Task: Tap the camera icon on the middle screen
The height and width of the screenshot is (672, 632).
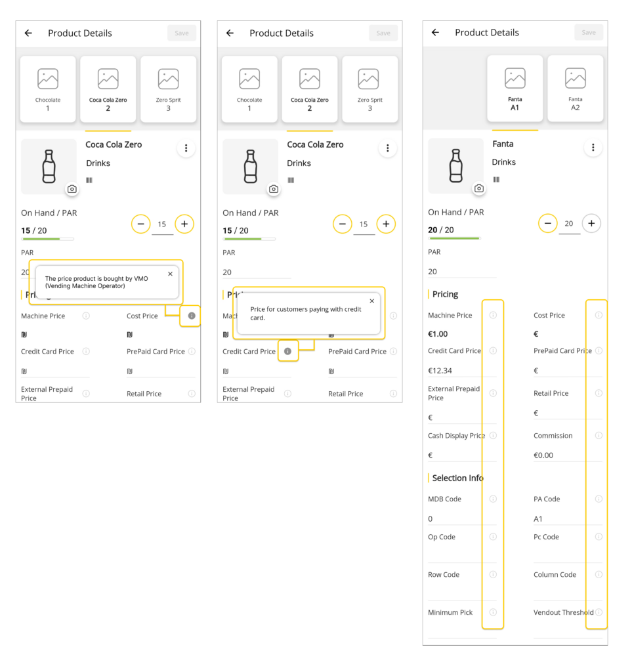Action: click(x=274, y=189)
